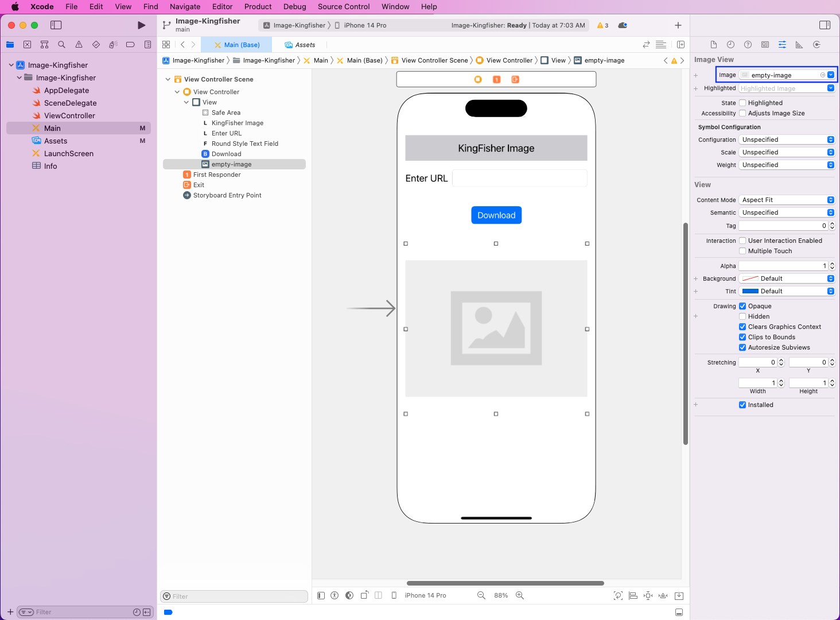This screenshot has height=620, width=840.
Task: Switch to the Assets tab
Action: (300, 45)
